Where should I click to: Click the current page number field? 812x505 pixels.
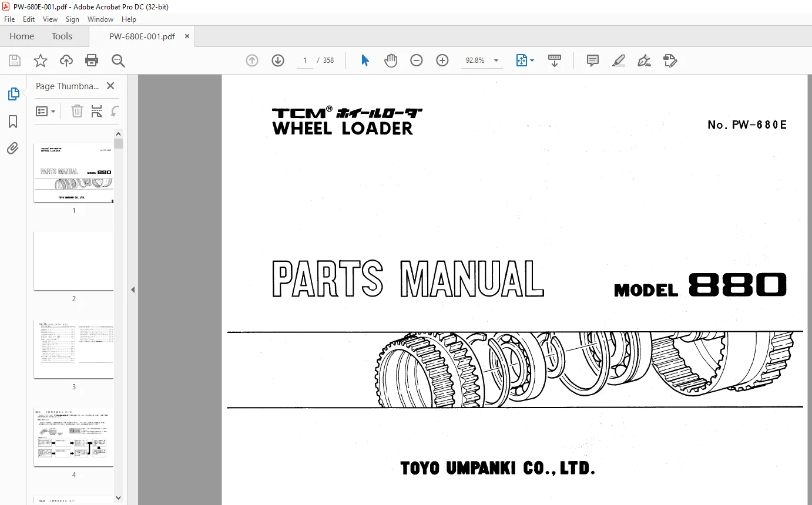click(305, 60)
